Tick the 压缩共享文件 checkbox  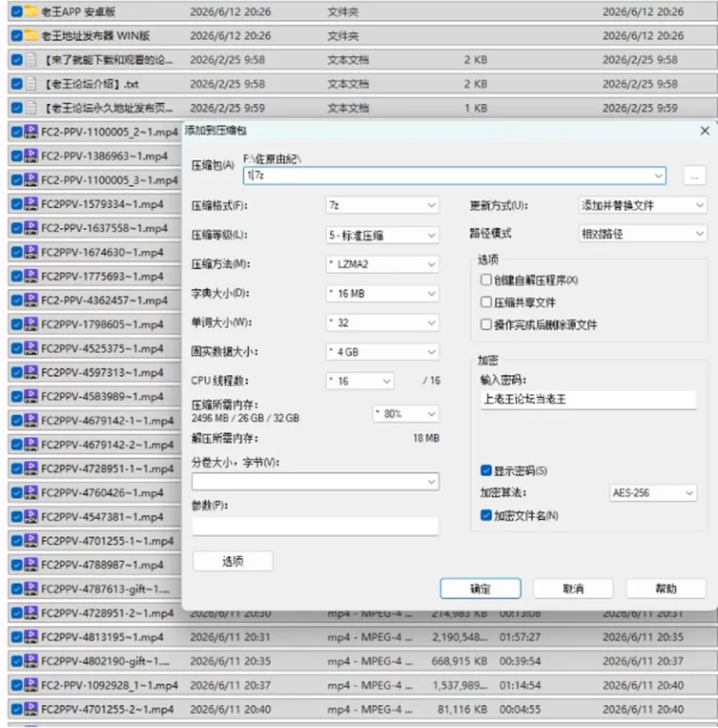486,302
